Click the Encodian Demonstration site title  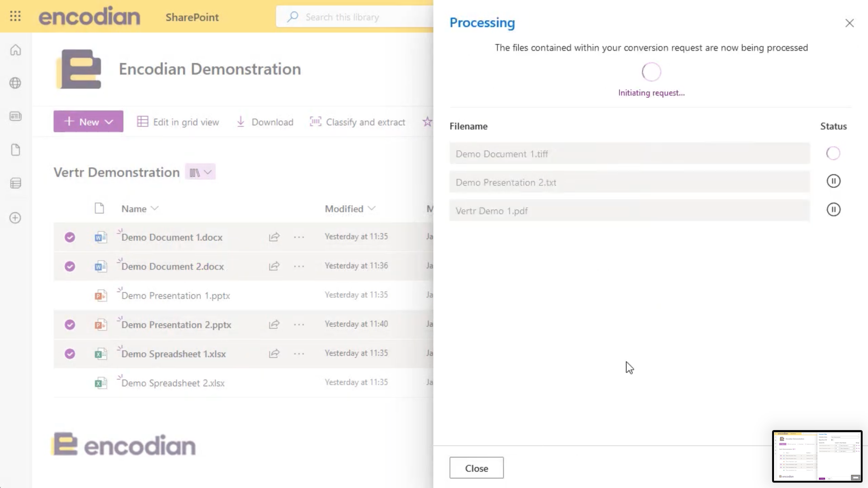(x=210, y=69)
